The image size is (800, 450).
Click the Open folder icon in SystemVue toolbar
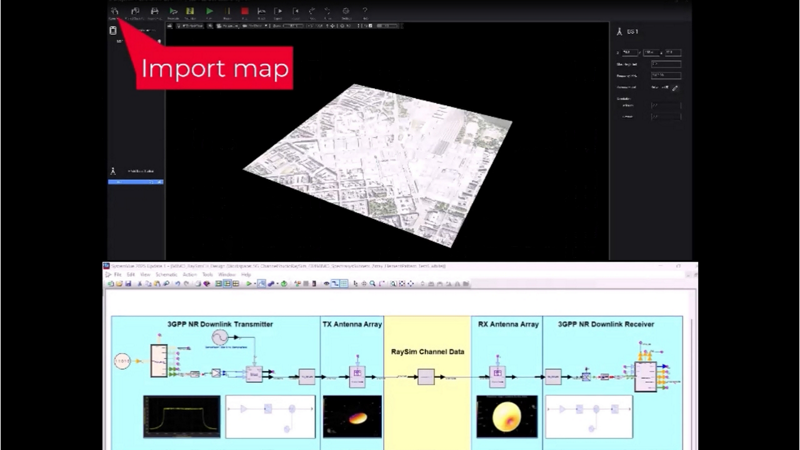click(x=119, y=284)
